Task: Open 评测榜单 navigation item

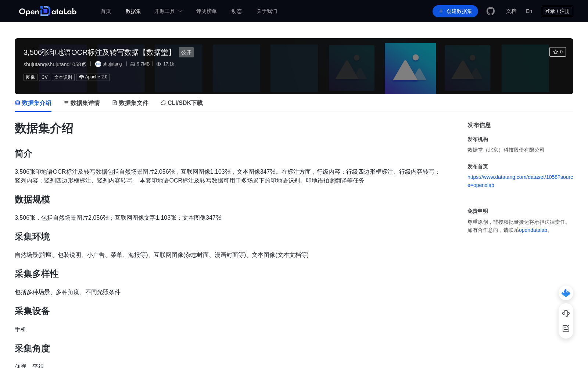Action: pos(207,11)
